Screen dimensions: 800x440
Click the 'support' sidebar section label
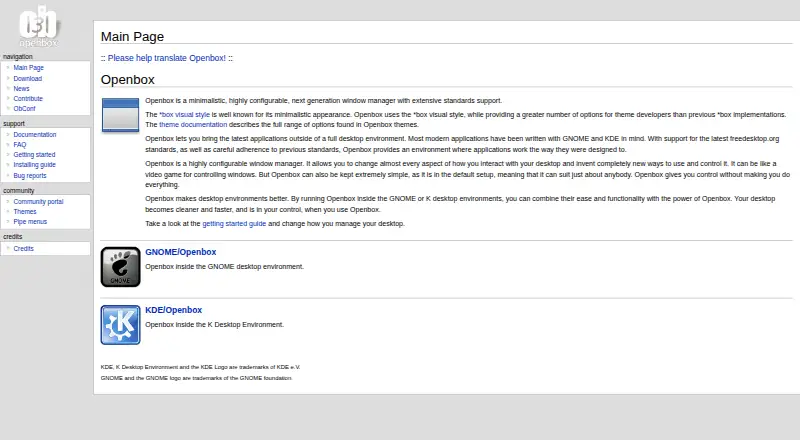14,124
